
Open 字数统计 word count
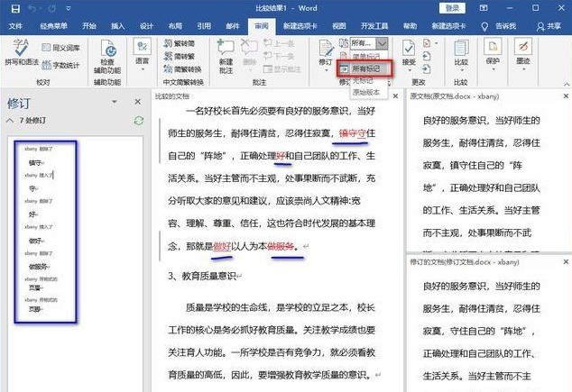coord(61,65)
